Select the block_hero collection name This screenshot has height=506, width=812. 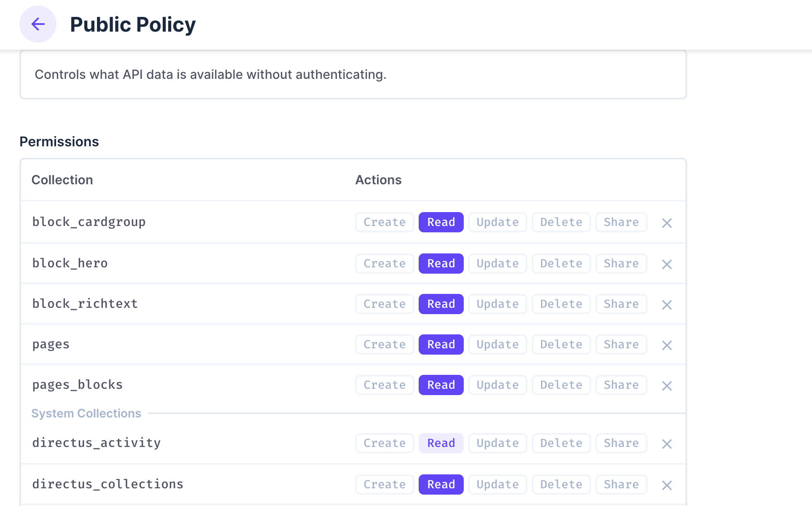[70, 263]
